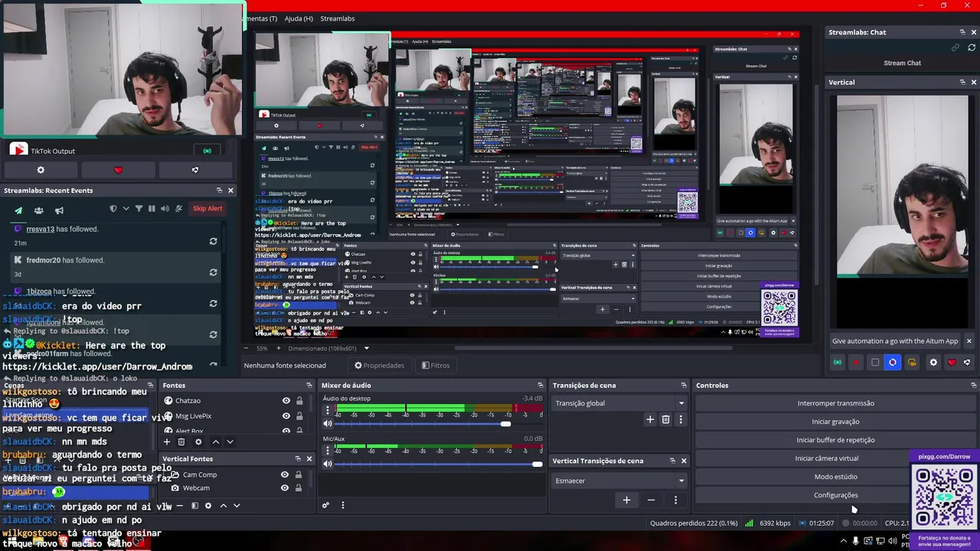Open Propriedades for the source
The width and height of the screenshot is (980, 551).
click(378, 365)
